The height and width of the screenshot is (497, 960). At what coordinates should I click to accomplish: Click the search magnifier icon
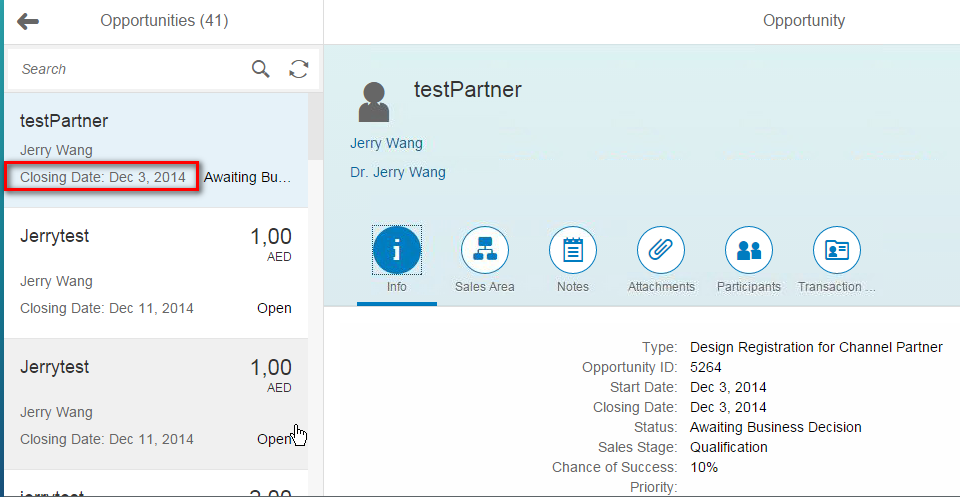click(x=260, y=69)
